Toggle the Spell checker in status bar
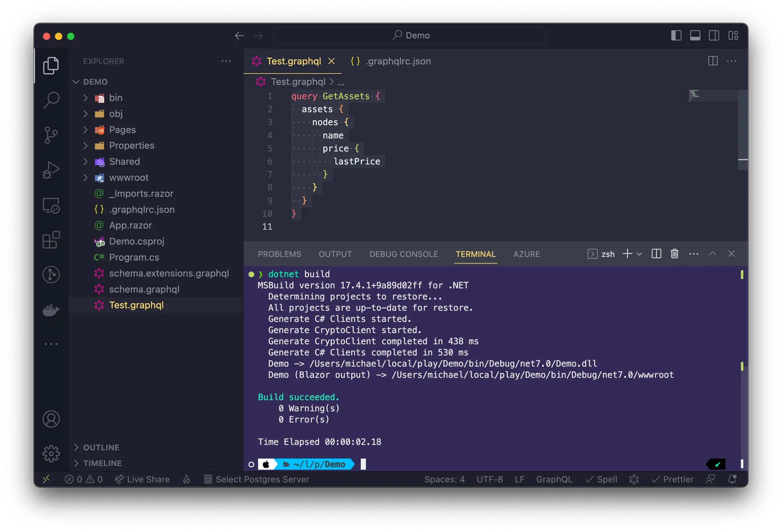Image resolution: width=782 pixels, height=532 pixels. coord(602,479)
